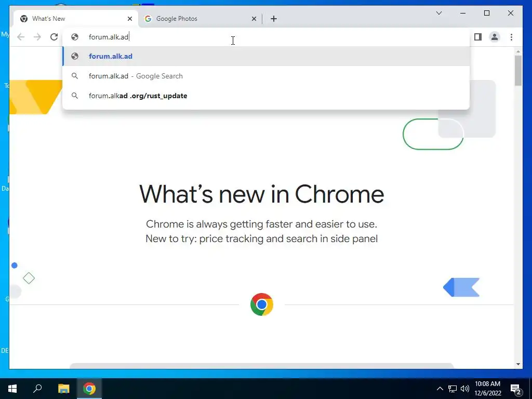
Task: Open the profile avatar button
Action: point(495,37)
